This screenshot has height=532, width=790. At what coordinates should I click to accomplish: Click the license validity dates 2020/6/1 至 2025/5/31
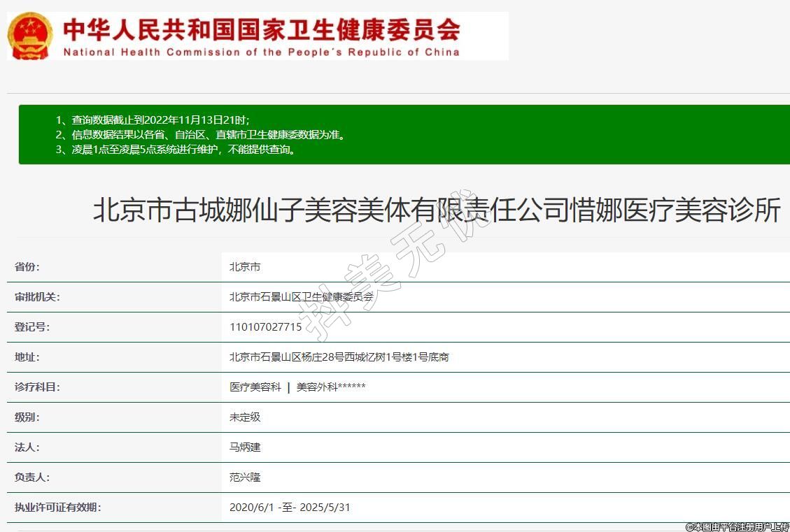pos(290,508)
